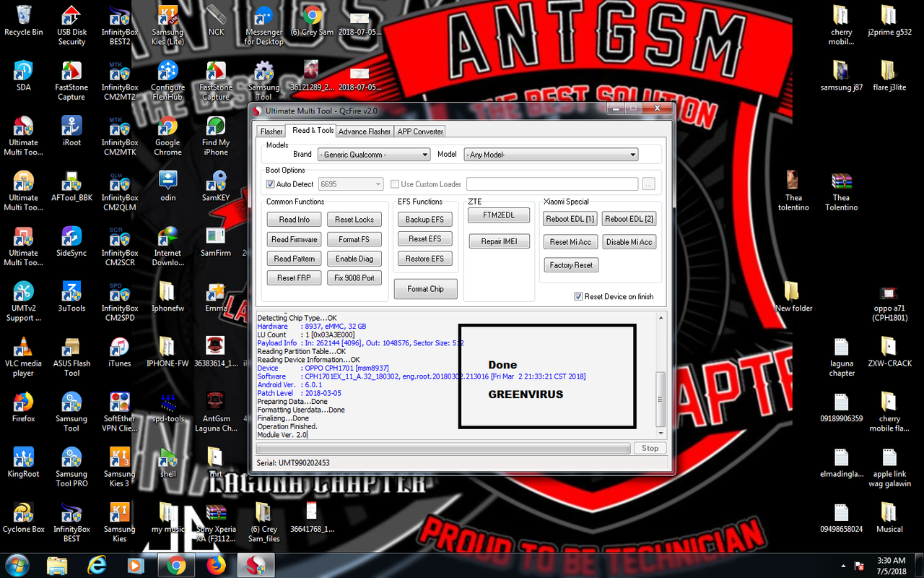Click the Format Chip button

point(426,289)
